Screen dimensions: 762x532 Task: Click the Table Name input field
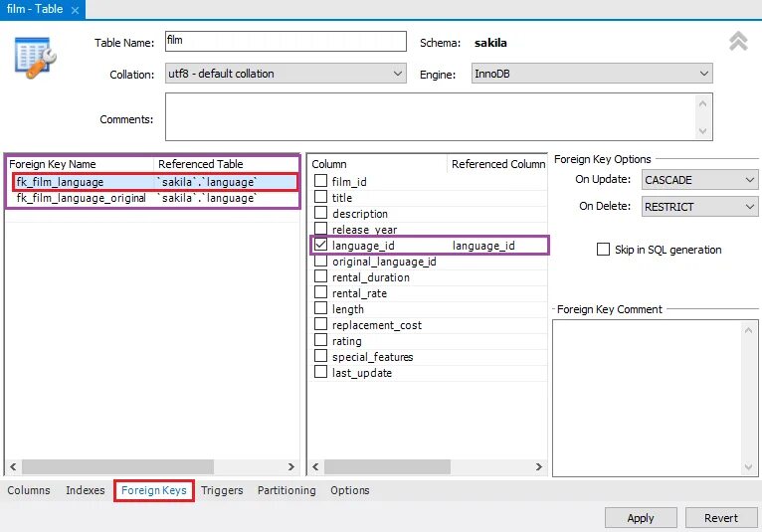pyautogui.click(x=286, y=42)
